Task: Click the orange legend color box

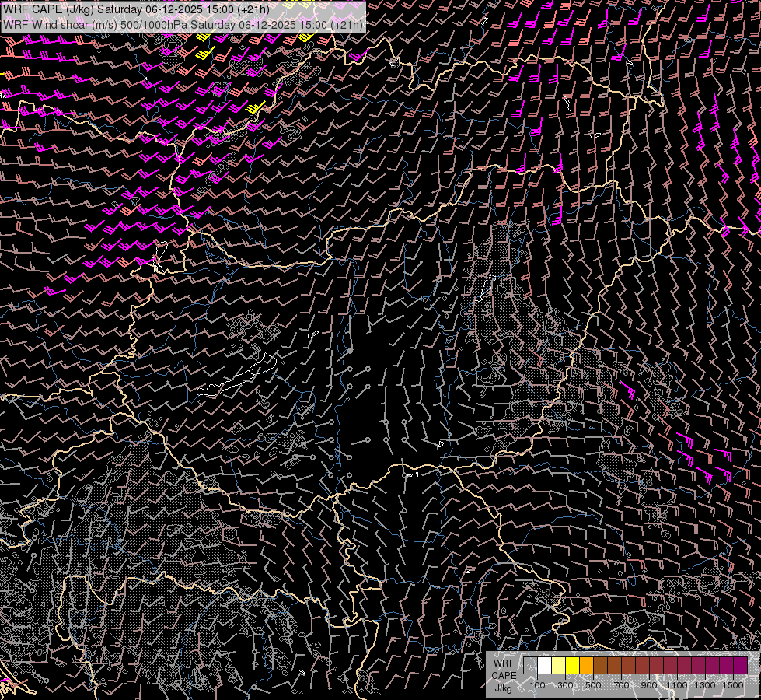Action: (x=586, y=666)
